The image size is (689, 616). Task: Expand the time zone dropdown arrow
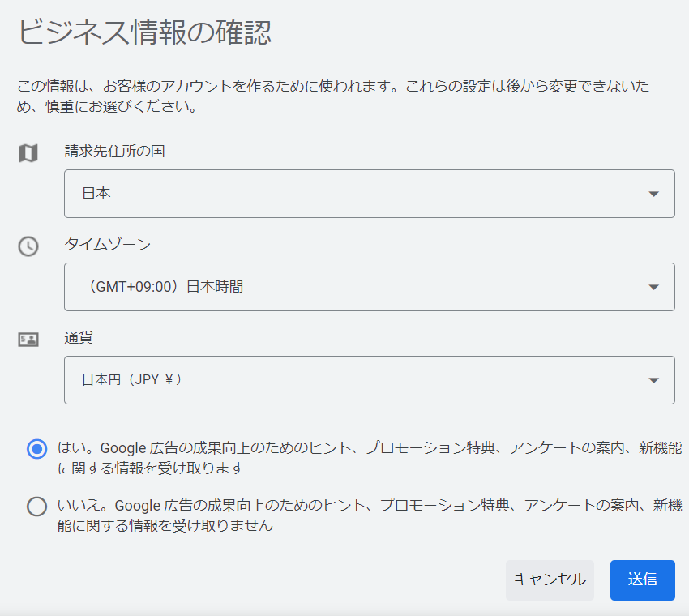point(653,287)
